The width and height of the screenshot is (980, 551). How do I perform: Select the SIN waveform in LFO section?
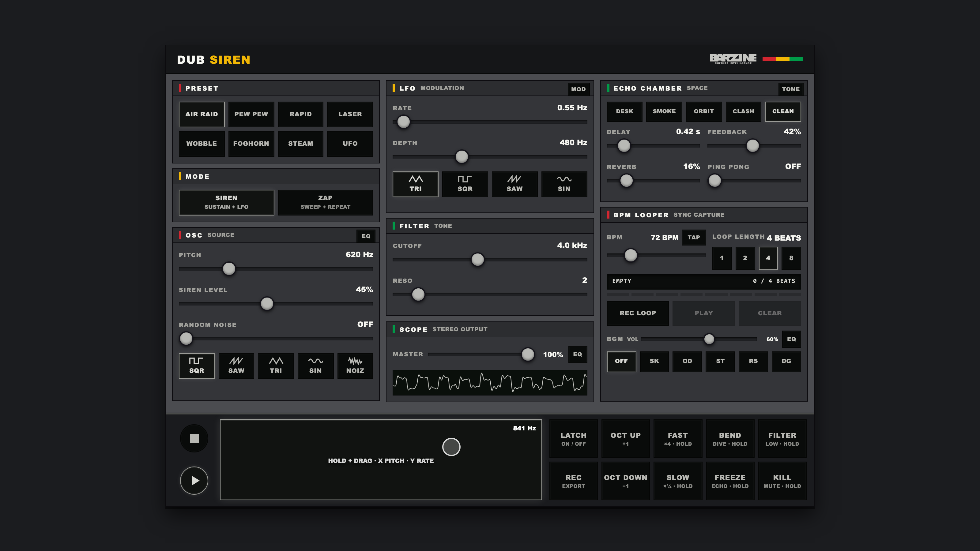(x=564, y=184)
